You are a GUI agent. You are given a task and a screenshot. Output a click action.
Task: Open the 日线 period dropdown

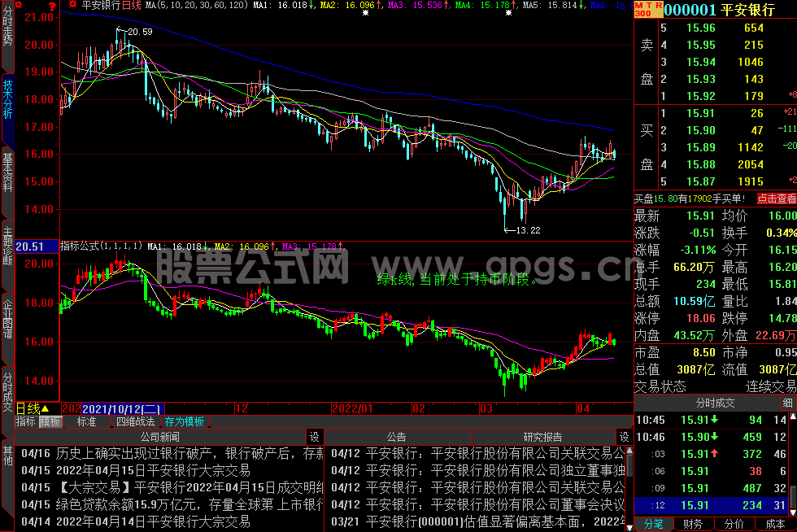(x=33, y=408)
